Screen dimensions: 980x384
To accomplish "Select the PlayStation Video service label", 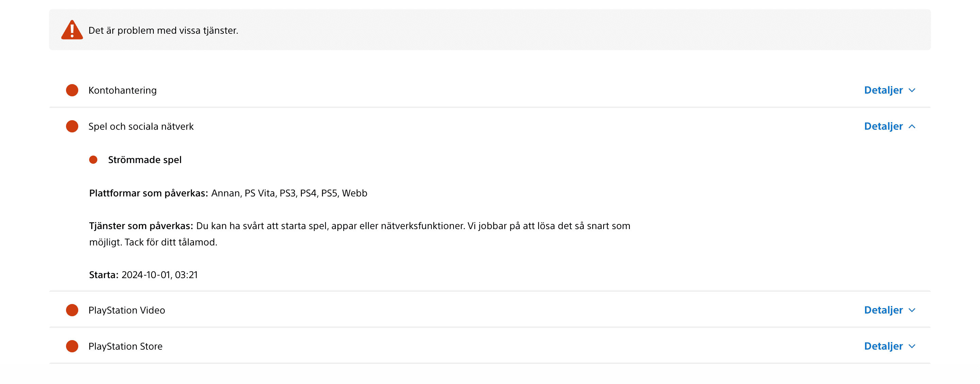I will (127, 310).
